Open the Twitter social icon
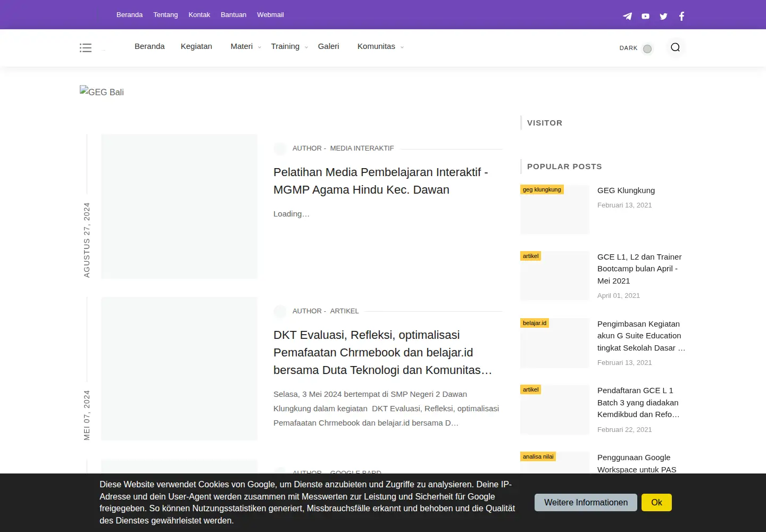This screenshot has width=766, height=532. [x=663, y=16]
